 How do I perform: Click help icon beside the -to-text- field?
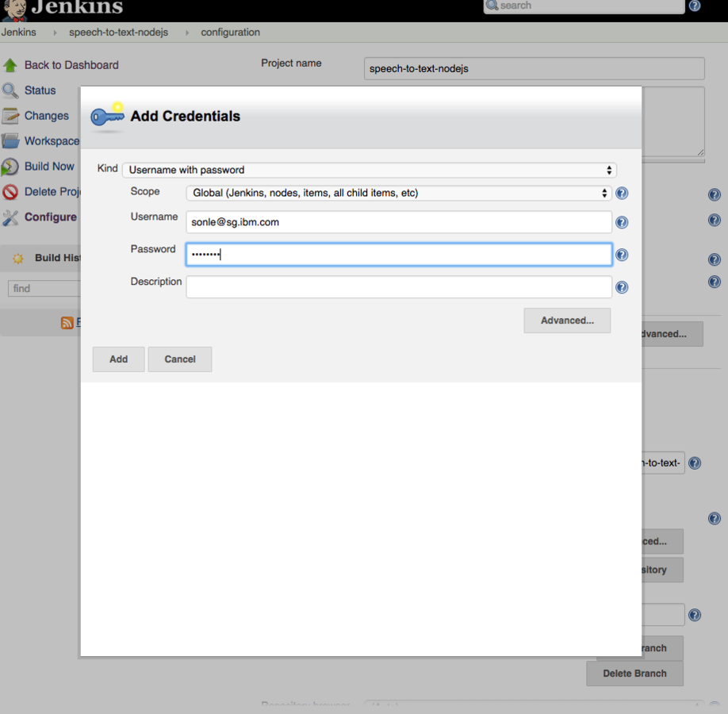tap(695, 463)
